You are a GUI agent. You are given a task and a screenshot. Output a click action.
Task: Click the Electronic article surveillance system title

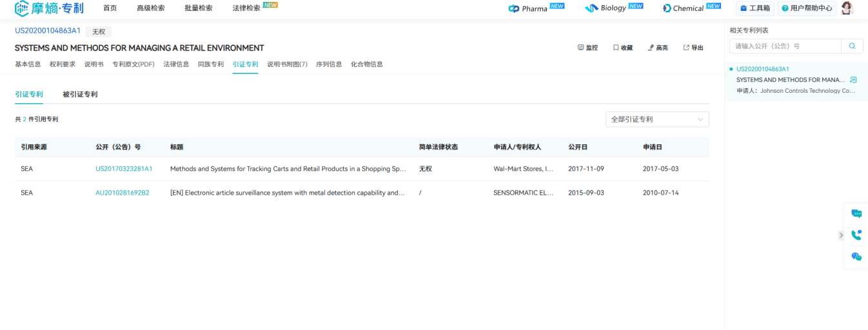pos(288,193)
